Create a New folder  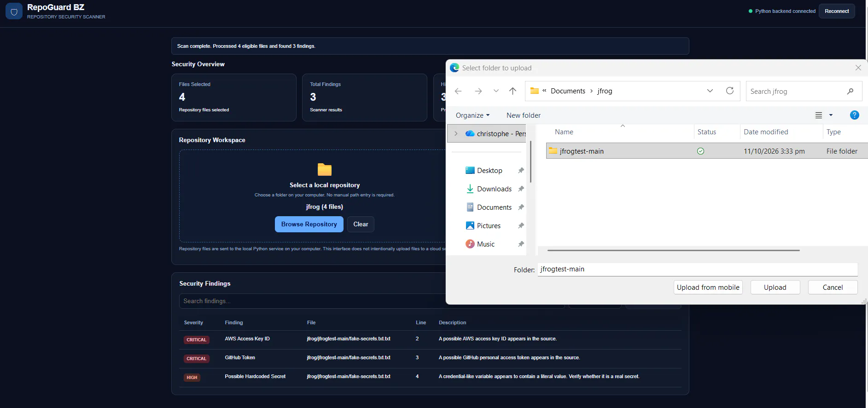[524, 115]
